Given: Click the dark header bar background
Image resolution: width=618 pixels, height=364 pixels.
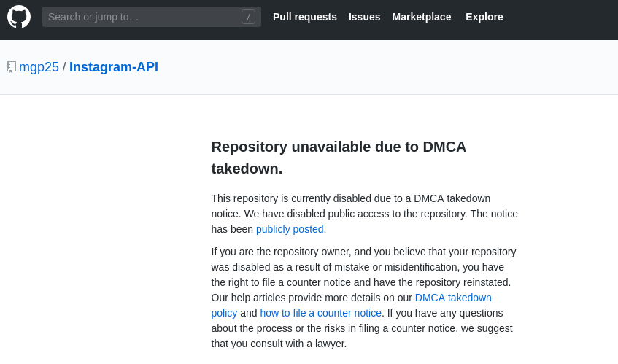Looking at the screenshot, I should tap(560, 20).
